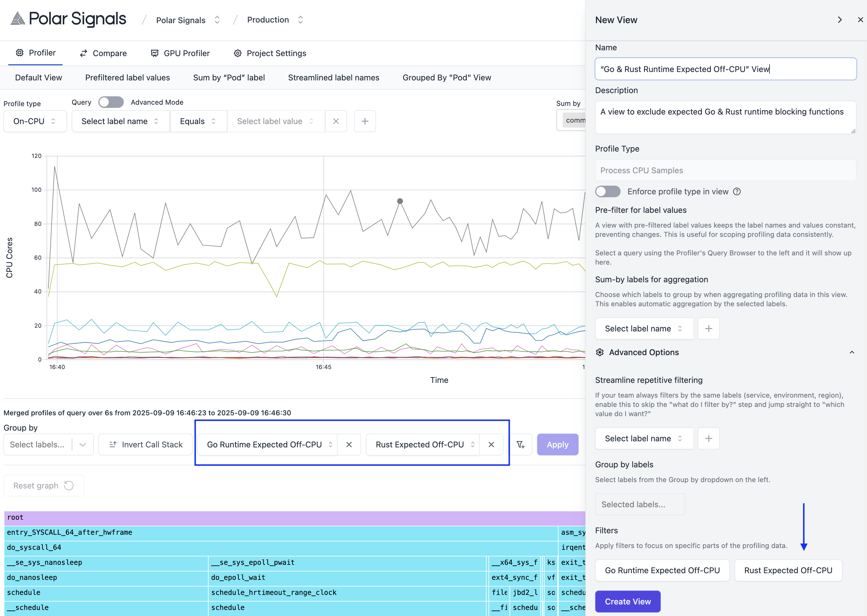Viewport: 867px width, 616px height.
Task: Open the Equals operator dropdown
Action: pyautogui.click(x=198, y=121)
